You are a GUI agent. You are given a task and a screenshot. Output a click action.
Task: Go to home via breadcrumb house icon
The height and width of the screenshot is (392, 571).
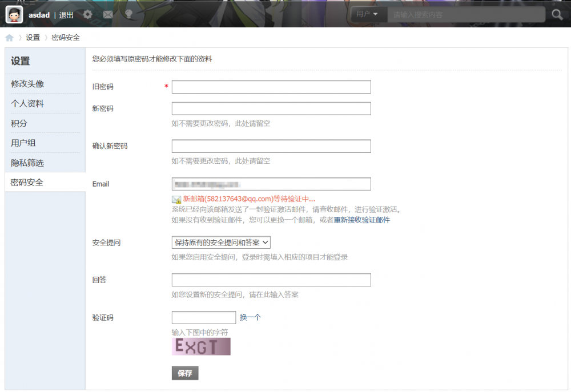point(10,38)
